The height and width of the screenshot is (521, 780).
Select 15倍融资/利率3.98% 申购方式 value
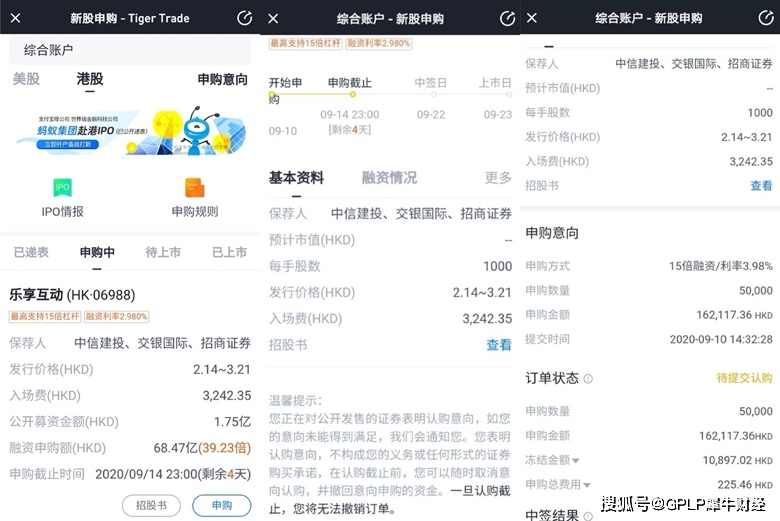721,266
